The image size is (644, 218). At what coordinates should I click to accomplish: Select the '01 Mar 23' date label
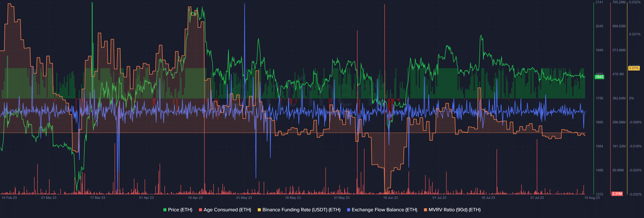click(x=49, y=198)
